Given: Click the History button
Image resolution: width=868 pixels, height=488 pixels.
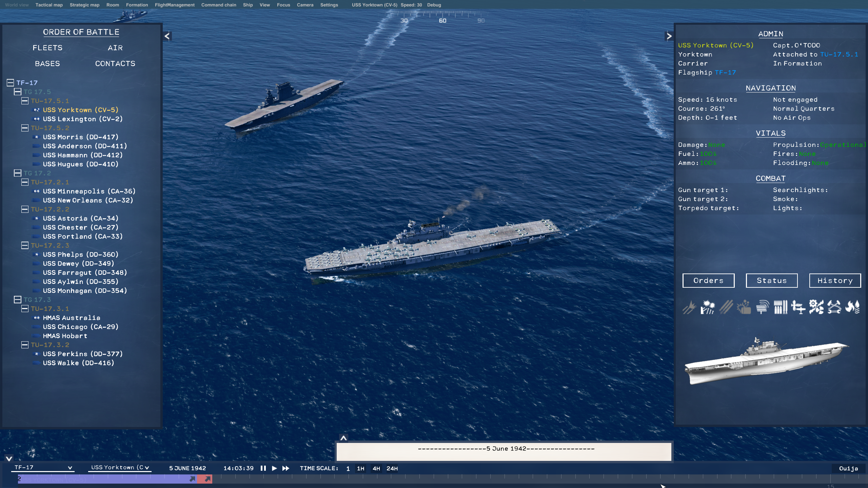Looking at the screenshot, I should [x=835, y=281].
